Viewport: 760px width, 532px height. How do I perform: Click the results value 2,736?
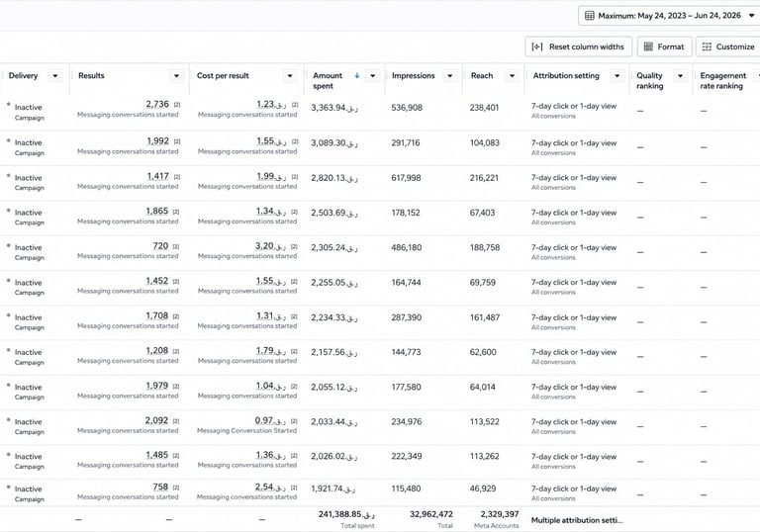coord(157,104)
